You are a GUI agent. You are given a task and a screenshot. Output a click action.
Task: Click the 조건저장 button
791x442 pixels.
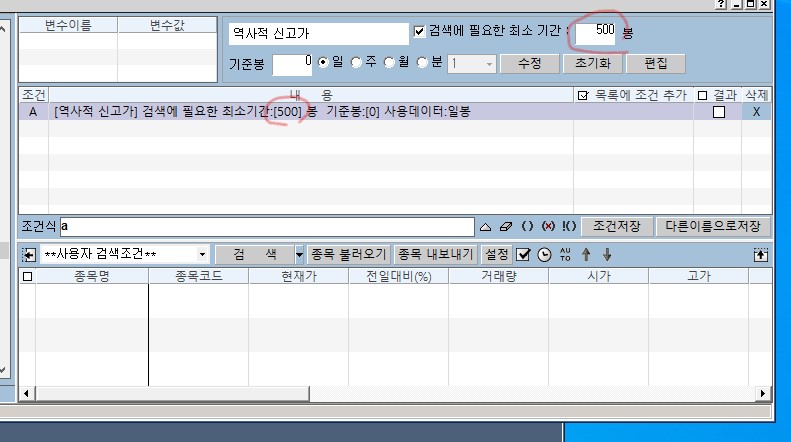pos(617,227)
